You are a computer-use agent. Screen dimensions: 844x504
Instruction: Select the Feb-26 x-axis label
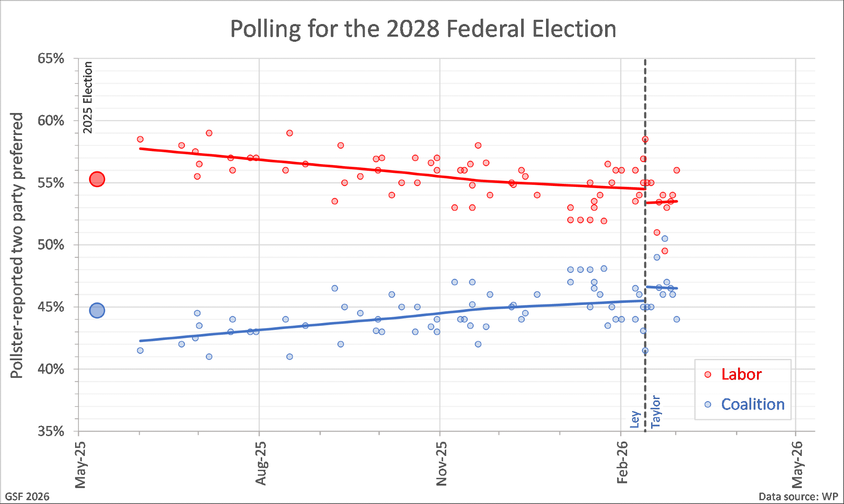tap(622, 463)
